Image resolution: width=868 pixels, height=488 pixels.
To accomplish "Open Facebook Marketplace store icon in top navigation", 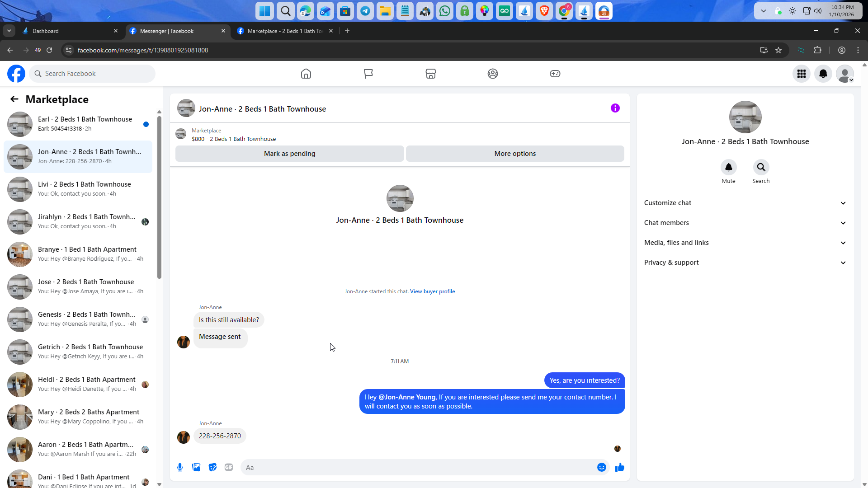I will pyautogui.click(x=430, y=74).
